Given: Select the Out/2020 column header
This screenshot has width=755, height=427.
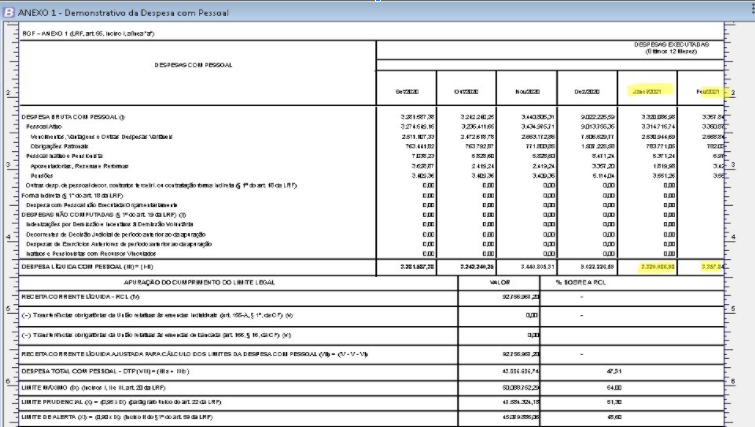Looking at the screenshot, I should point(467,92).
